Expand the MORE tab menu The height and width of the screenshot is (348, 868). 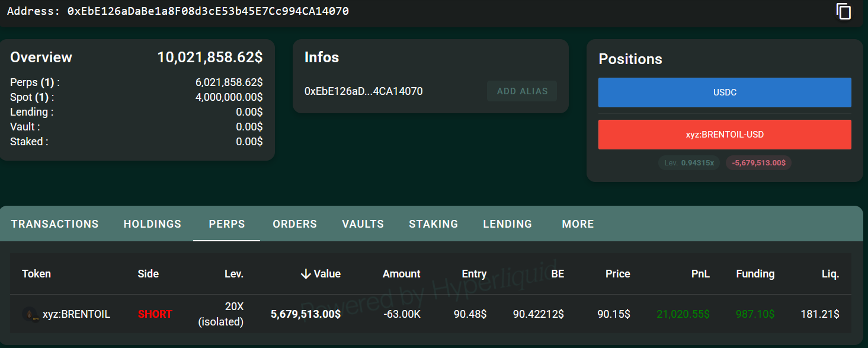click(x=578, y=224)
